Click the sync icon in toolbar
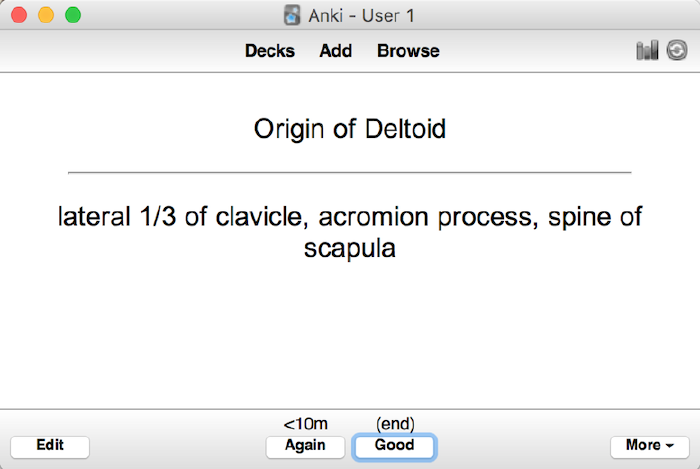700x469 pixels. (x=677, y=51)
